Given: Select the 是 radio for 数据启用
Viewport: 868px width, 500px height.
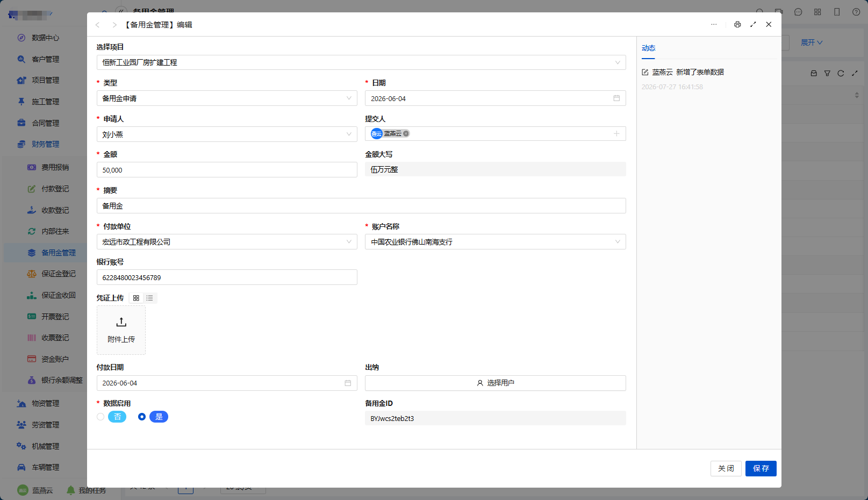Looking at the screenshot, I should point(142,417).
